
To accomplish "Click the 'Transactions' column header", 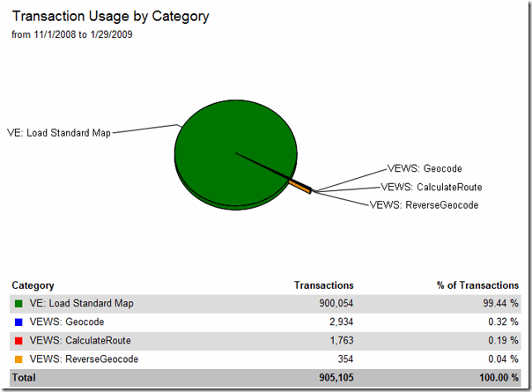I will click(323, 285).
